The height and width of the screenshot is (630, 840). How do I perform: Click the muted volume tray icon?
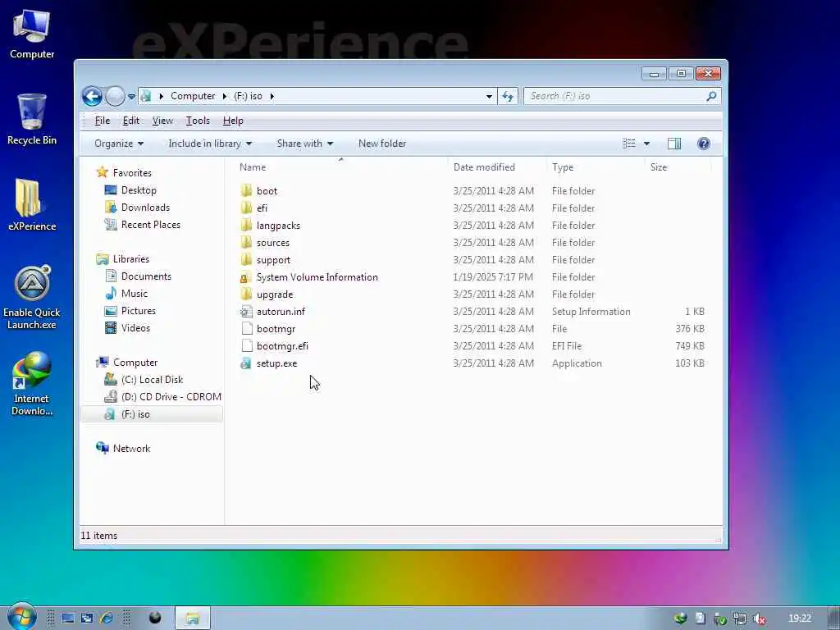tap(759, 619)
